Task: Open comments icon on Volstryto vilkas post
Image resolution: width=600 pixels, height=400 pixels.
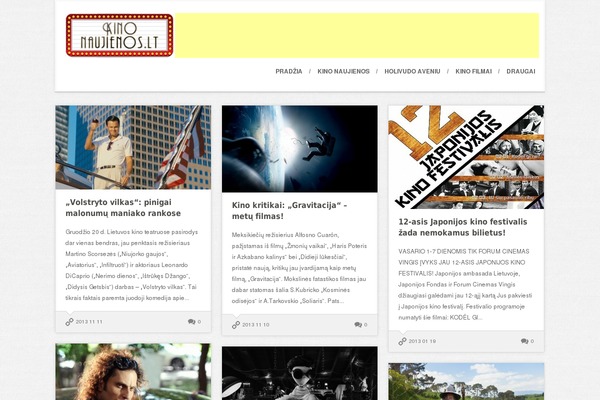Action: [x=192, y=322]
